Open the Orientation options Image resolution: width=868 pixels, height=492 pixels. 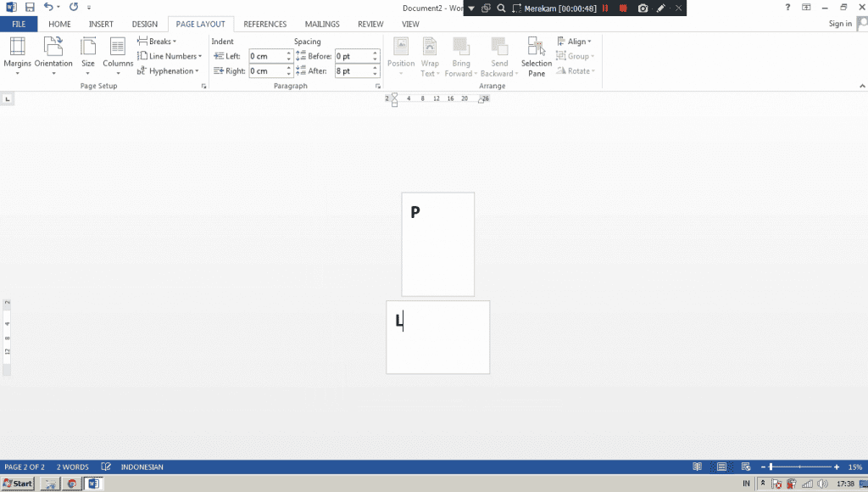coord(53,55)
